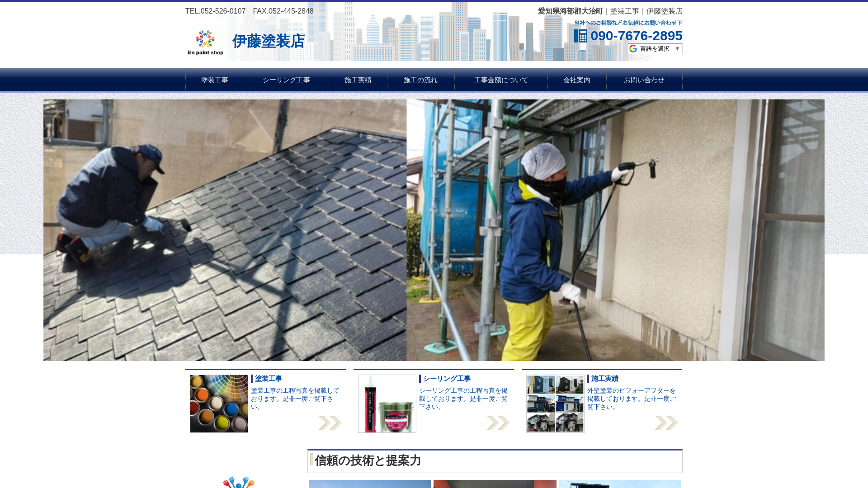Open シーリング工事 in the navigation menu
This screenshot has height=488, width=868.
[286, 80]
